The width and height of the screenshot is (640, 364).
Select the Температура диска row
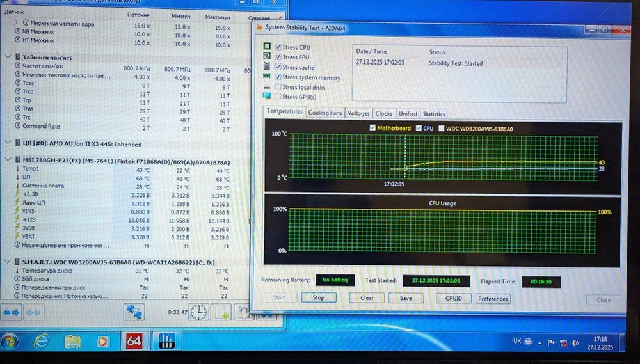point(122,271)
